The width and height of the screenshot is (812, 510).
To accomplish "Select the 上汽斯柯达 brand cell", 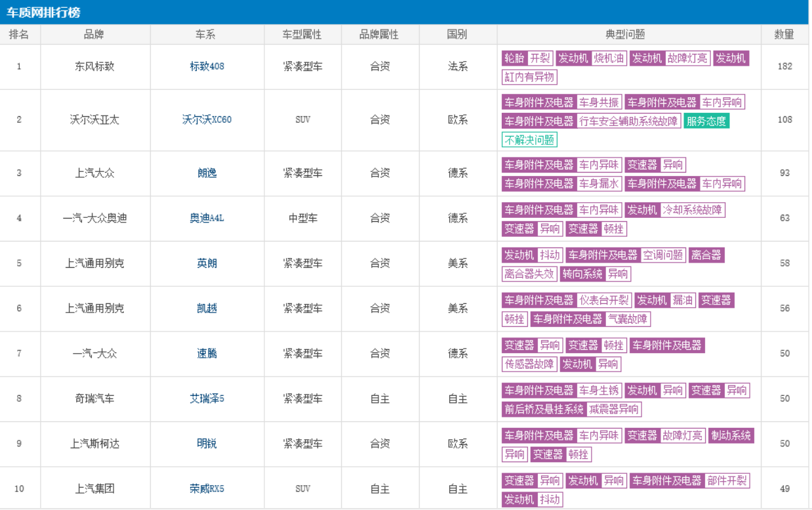I will point(94,444).
